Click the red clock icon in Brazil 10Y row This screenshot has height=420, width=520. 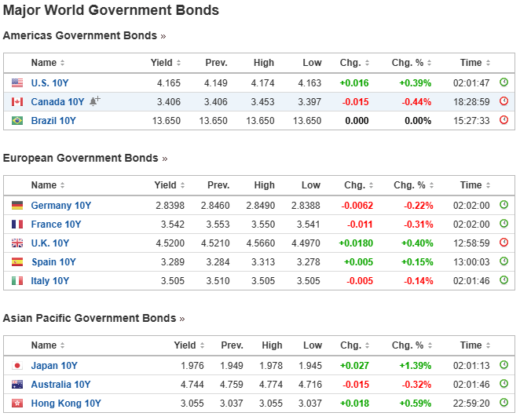coord(504,120)
